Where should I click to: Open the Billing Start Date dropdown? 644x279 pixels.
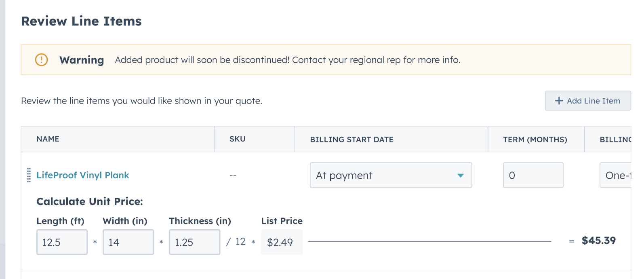pos(391,175)
